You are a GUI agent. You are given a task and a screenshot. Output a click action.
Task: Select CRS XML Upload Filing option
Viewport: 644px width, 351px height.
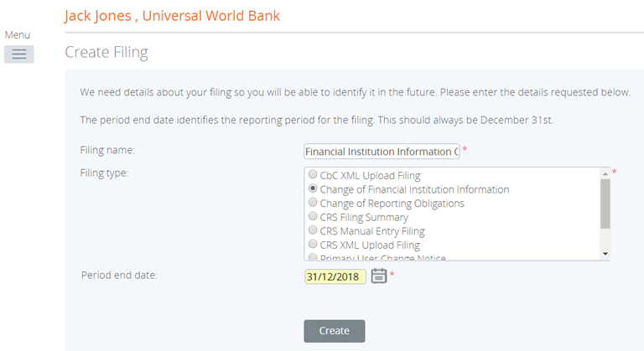(314, 245)
